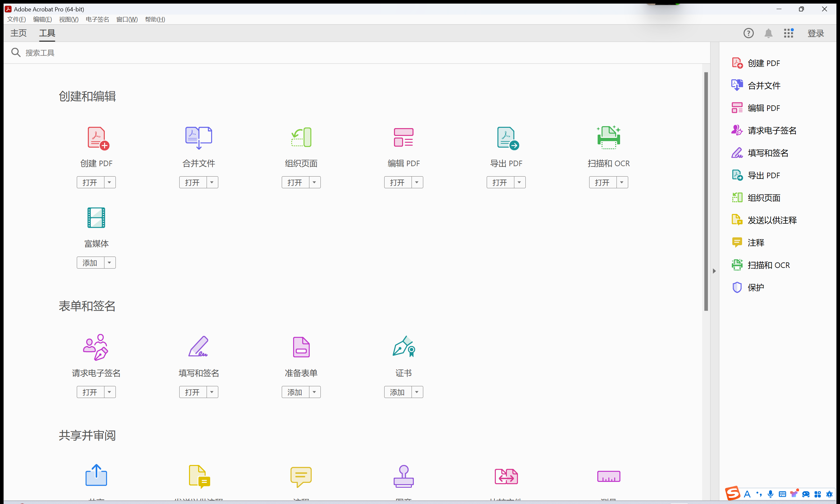Click the 登录 sign-in link

(x=816, y=33)
